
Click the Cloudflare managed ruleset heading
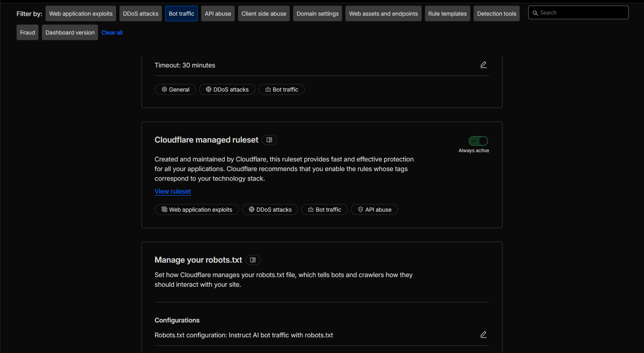point(207,140)
